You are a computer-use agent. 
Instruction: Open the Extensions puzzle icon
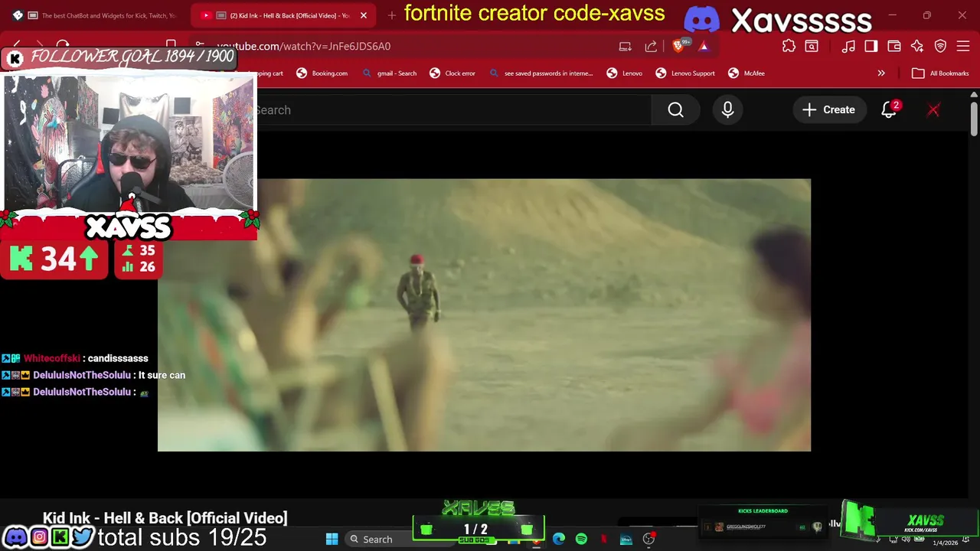click(x=789, y=46)
